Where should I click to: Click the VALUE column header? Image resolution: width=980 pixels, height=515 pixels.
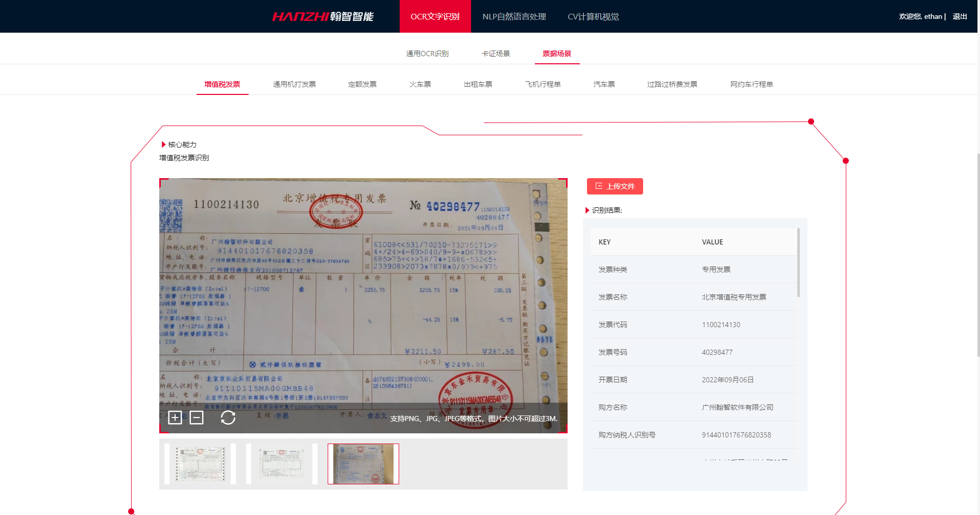tap(713, 242)
